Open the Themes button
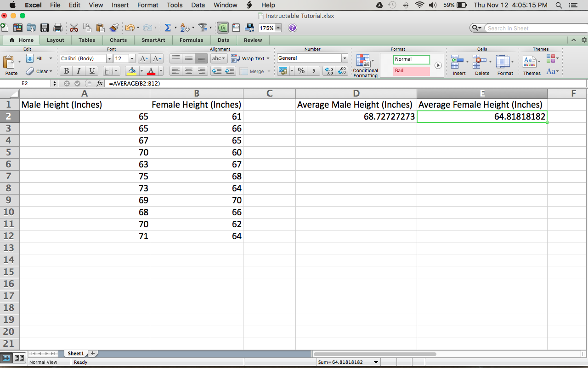 [x=531, y=65]
